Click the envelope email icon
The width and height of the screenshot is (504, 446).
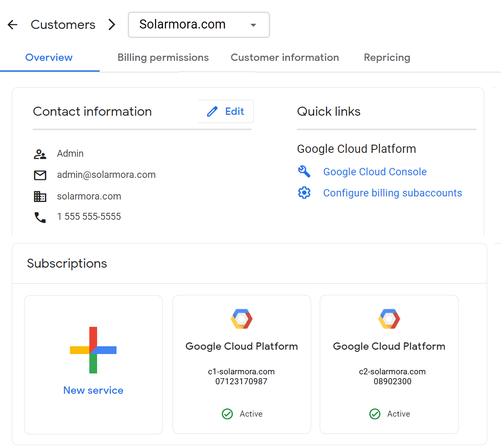pyautogui.click(x=40, y=175)
